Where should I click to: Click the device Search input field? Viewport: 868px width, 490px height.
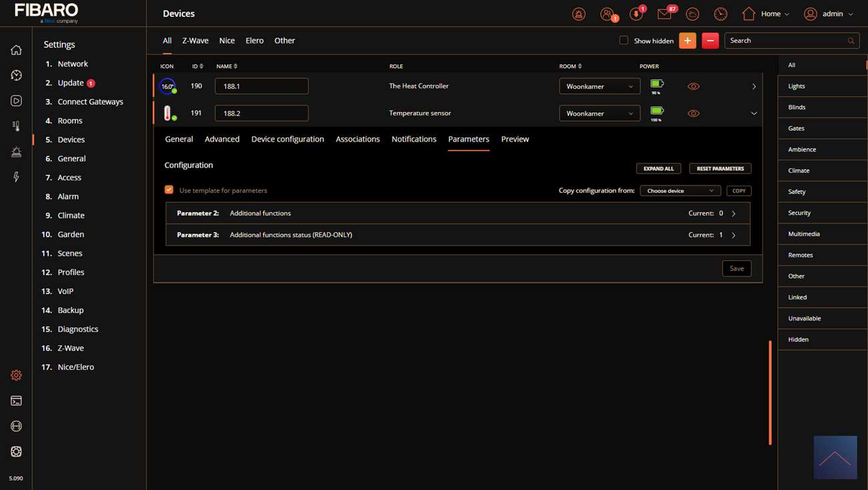[787, 41]
